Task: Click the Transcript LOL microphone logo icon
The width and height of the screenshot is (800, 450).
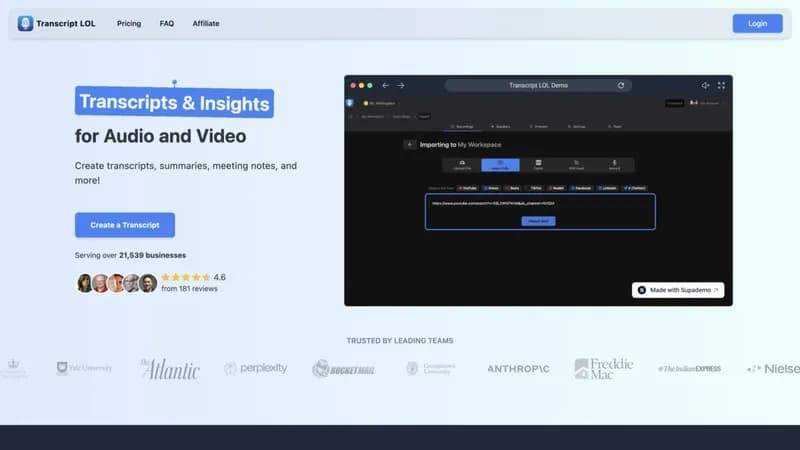Action: (25, 23)
